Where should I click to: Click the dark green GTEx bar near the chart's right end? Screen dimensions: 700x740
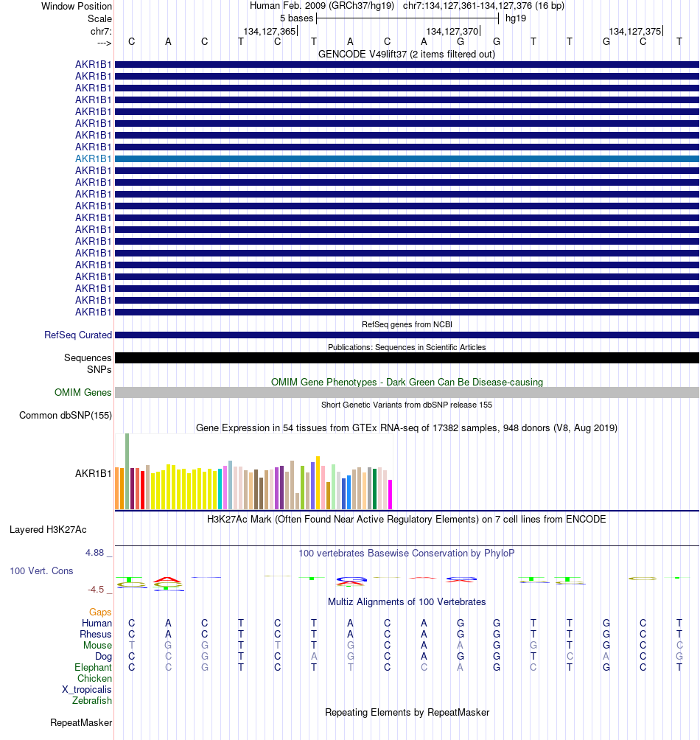[x=374, y=489]
